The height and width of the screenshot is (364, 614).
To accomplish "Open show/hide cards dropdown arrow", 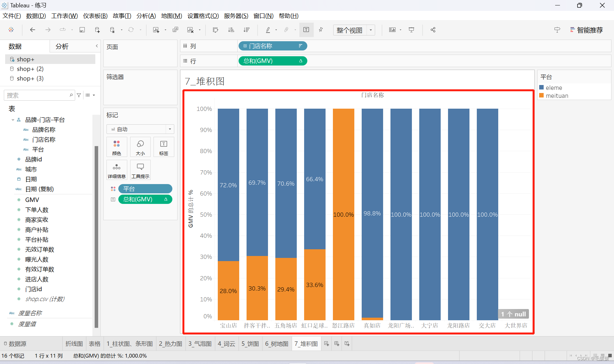I will [x=400, y=30].
